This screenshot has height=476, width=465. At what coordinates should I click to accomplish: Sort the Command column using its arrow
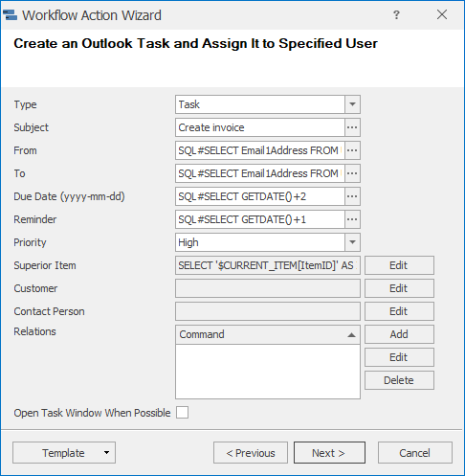pyautogui.click(x=351, y=335)
